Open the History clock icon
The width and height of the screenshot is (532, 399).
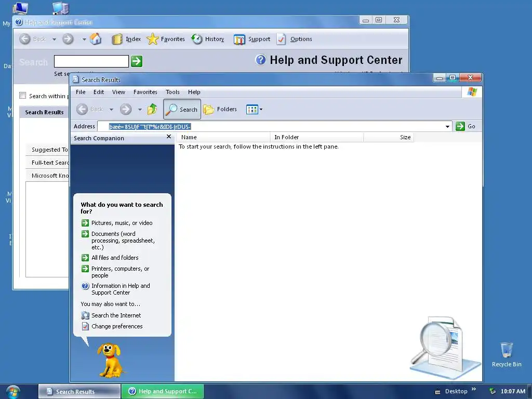pos(197,39)
